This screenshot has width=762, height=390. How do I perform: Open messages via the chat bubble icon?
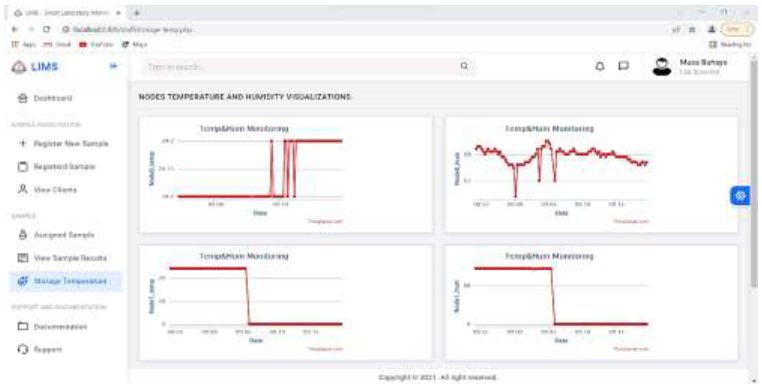click(623, 66)
